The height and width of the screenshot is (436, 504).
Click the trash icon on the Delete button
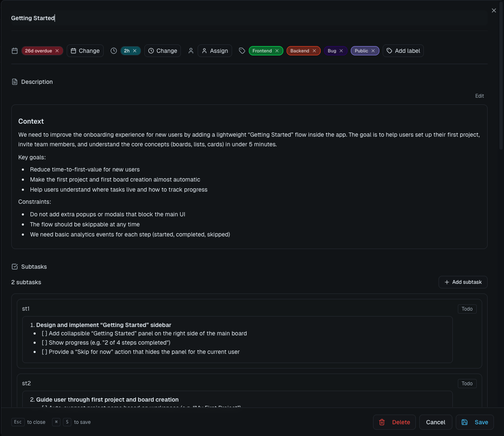click(x=382, y=422)
